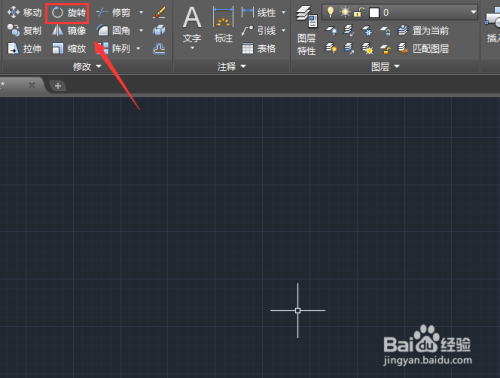Select the 复制 (Copy) tool

(x=24, y=30)
